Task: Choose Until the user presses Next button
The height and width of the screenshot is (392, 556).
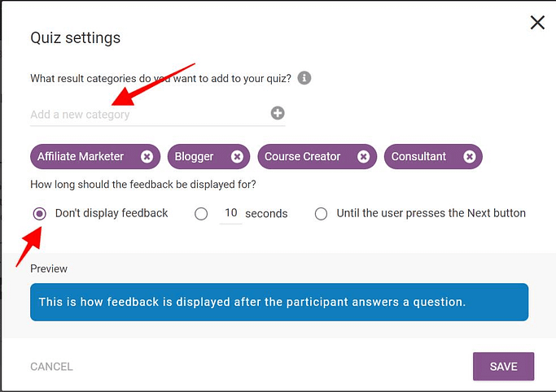Action: 321,214
